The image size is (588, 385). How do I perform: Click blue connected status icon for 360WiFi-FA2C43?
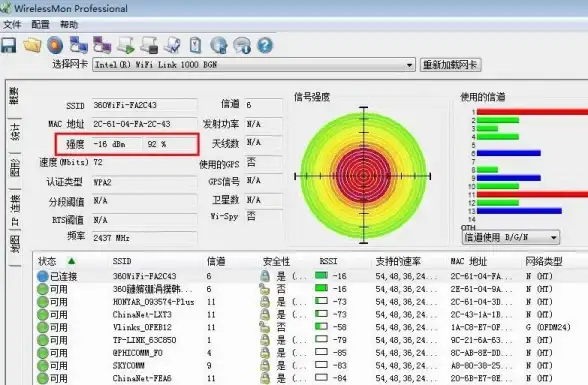[43, 277]
